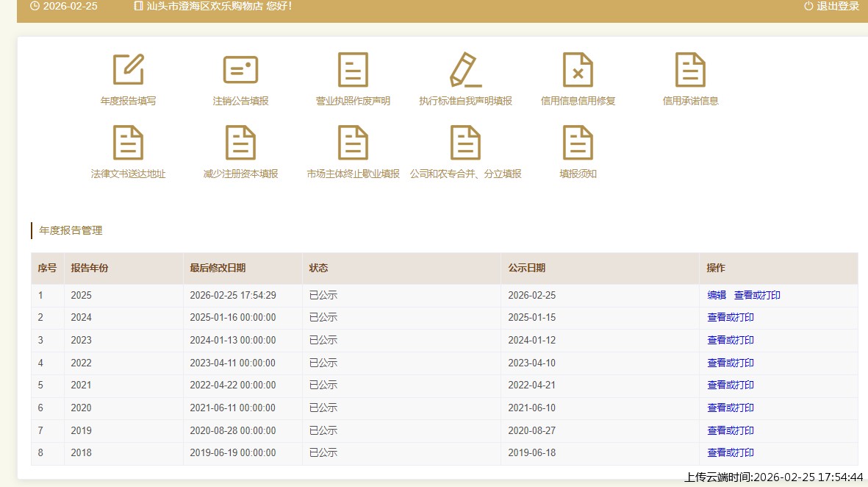Open 法律文书送达地址 icon
Screen dimensions: 868x487
coord(128,143)
